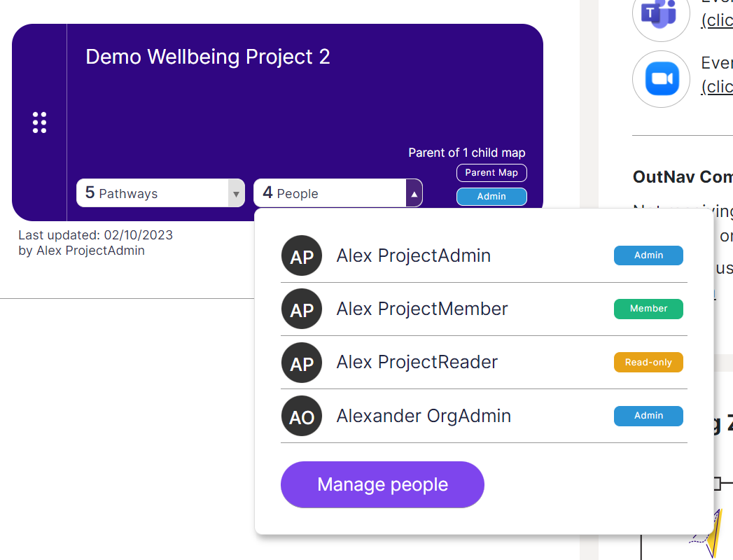Click Alex ProjectAdmin's AP avatar

302,256
